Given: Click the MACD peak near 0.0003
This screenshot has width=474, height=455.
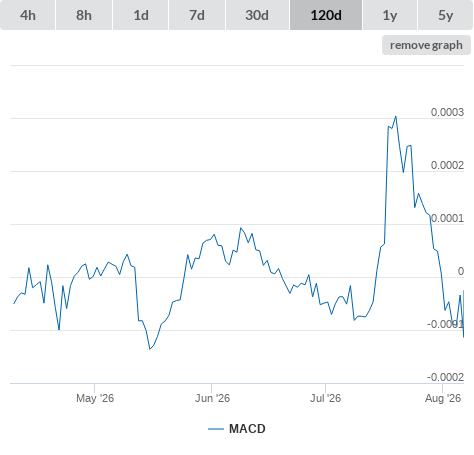Looking at the screenshot, I should pos(396,117).
